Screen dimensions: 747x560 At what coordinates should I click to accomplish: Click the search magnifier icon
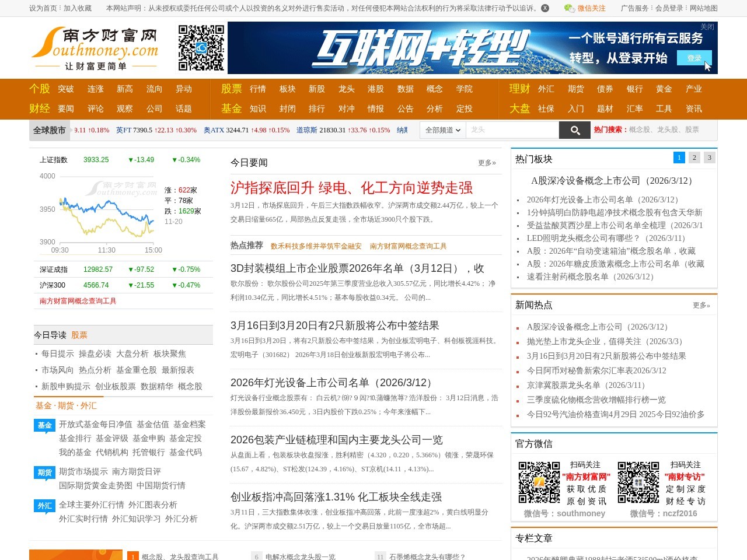pos(575,129)
